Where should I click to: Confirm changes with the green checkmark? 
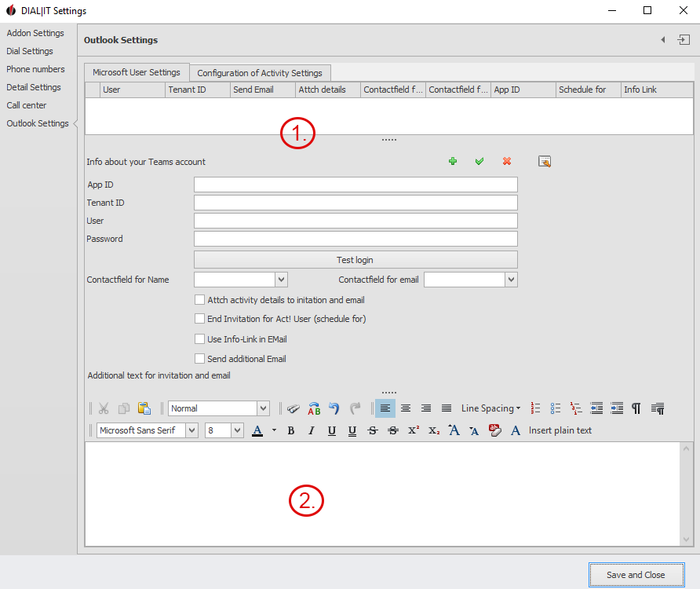479,161
